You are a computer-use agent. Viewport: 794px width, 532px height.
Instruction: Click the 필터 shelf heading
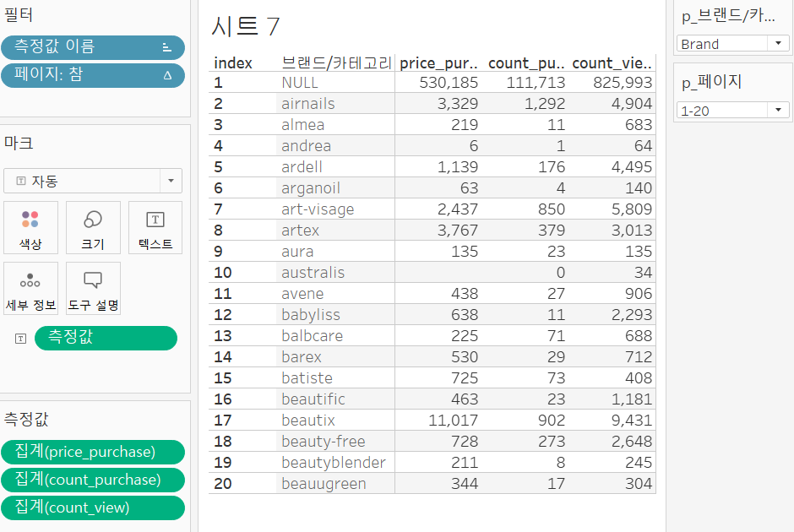coord(19,14)
